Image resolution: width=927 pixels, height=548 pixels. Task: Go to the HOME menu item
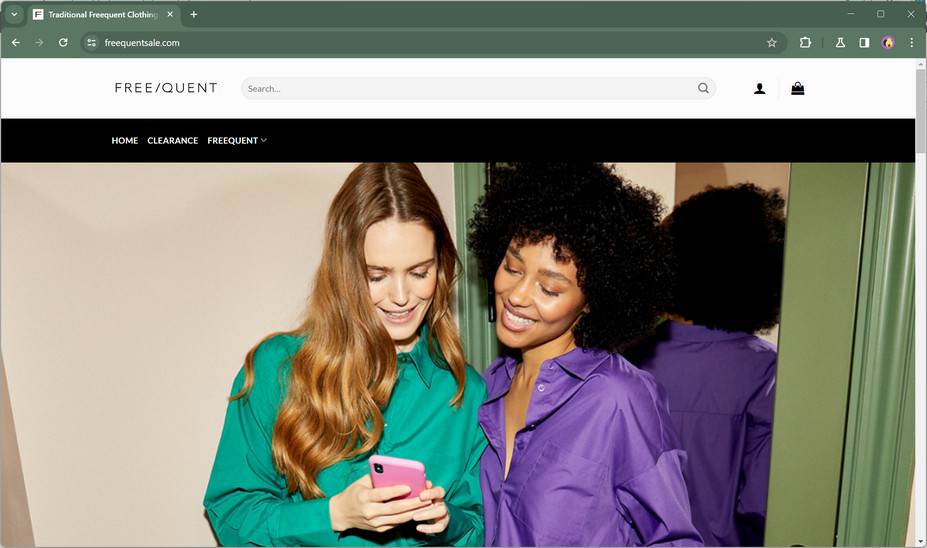click(x=125, y=140)
